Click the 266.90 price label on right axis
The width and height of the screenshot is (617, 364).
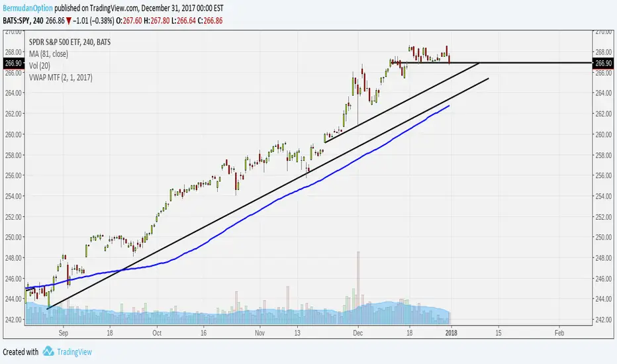tap(603, 63)
